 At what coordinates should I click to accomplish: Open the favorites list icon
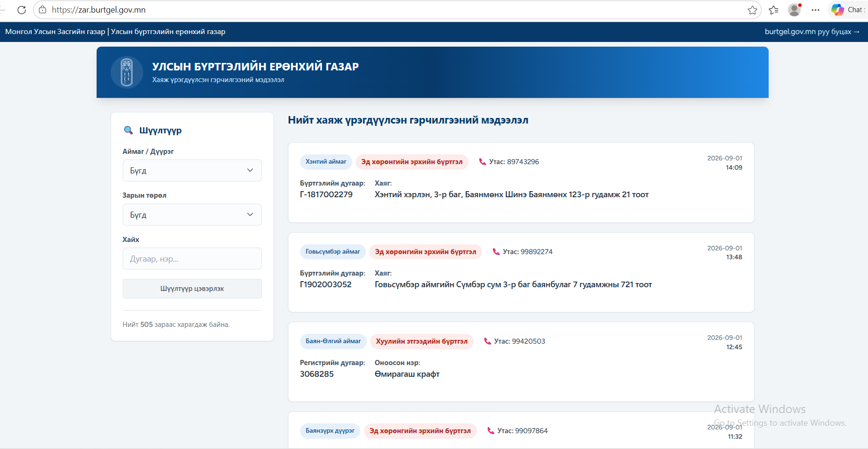click(x=773, y=10)
